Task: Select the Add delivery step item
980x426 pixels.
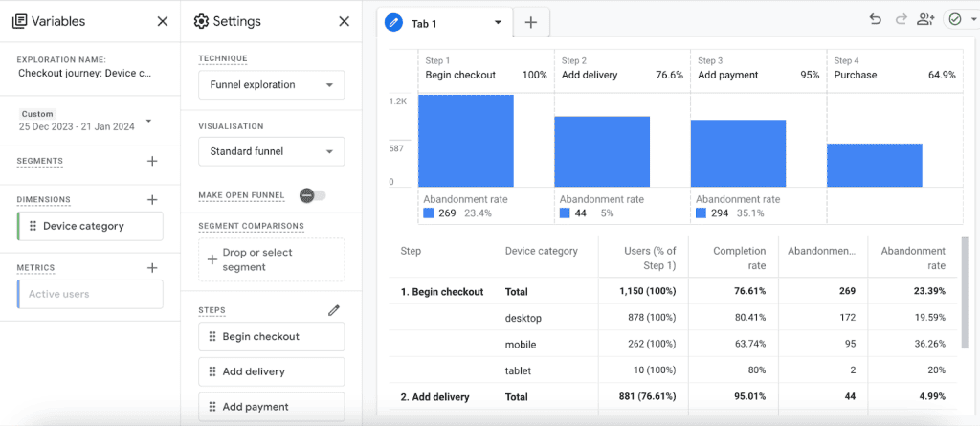Action: pos(271,371)
